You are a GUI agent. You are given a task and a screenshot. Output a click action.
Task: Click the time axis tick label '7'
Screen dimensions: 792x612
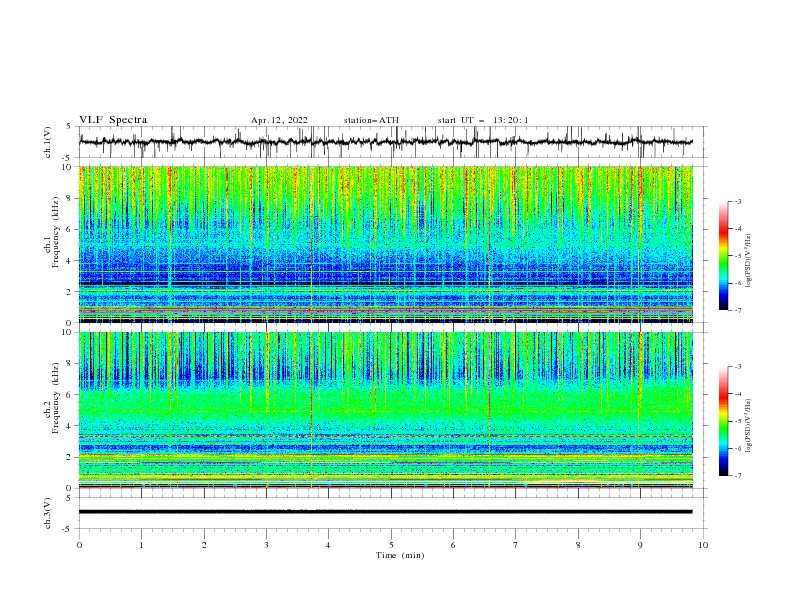point(516,545)
